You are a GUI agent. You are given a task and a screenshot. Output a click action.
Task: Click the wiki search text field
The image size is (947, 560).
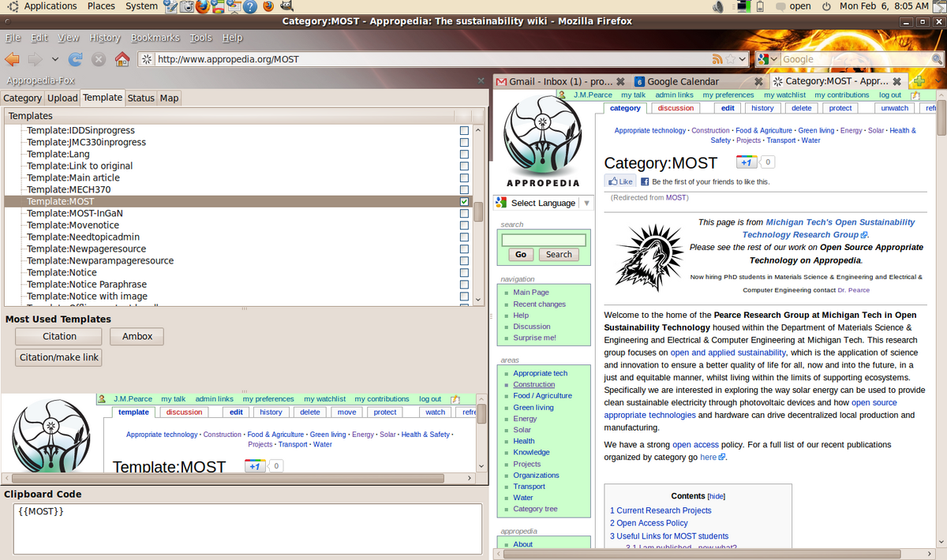544,240
